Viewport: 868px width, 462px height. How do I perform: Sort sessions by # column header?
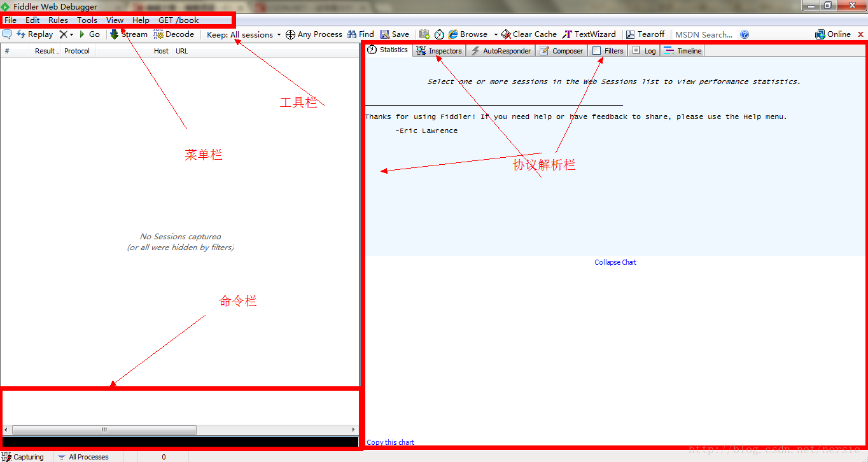pyautogui.click(x=15, y=51)
